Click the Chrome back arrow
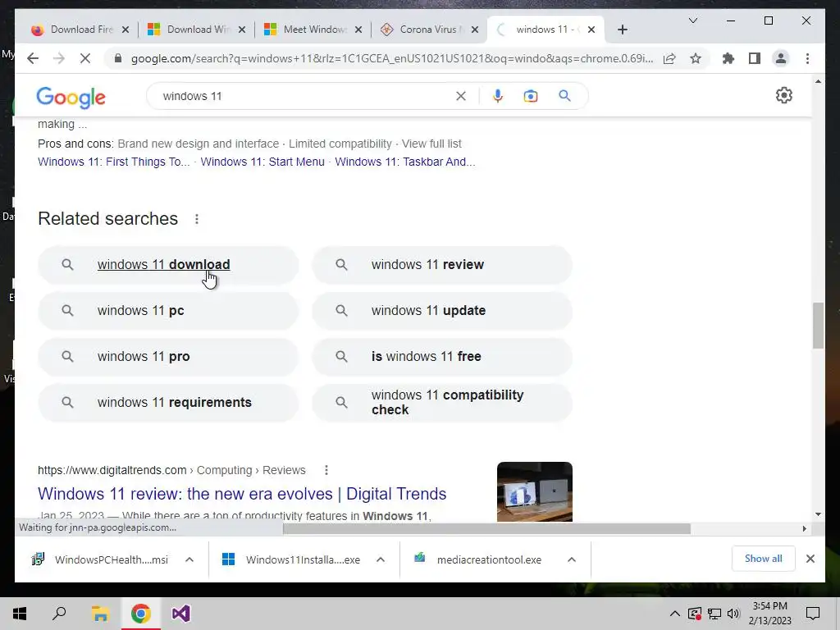 (33, 58)
